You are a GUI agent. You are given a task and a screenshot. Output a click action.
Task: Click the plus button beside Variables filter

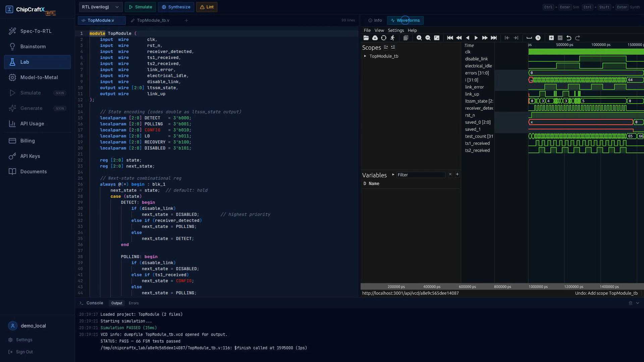coord(457,174)
